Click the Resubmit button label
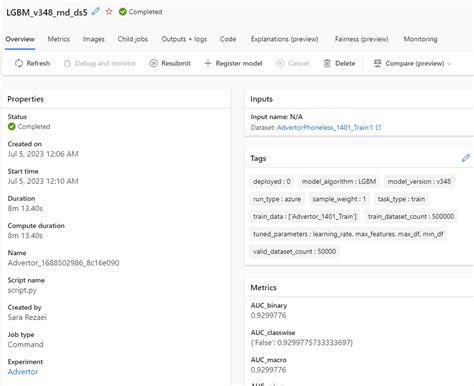 tap(176, 63)
